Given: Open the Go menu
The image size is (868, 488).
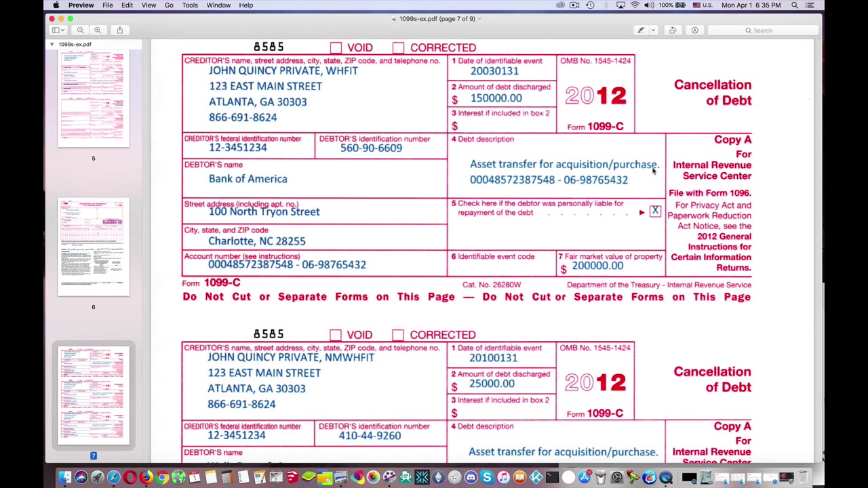Looking at the screenshot, I should [x=169, y=5].
